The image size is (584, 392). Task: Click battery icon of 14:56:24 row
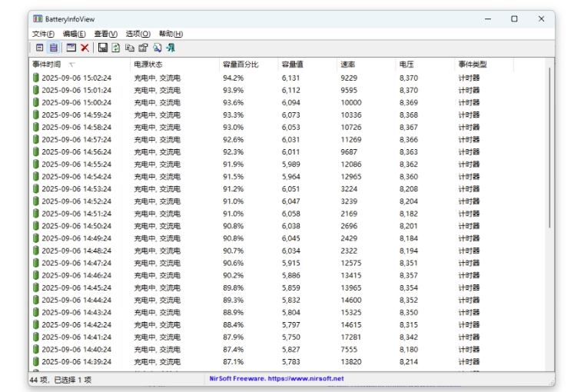pyautogui.click(x=36, y=151)
